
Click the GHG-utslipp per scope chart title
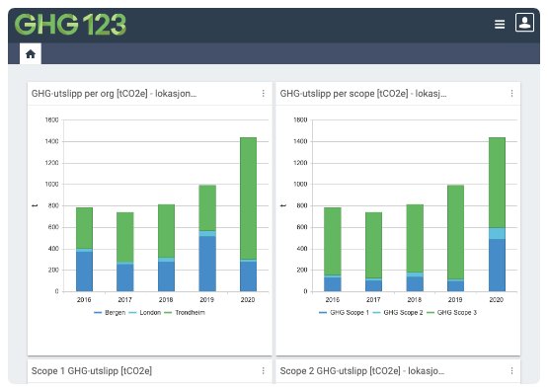(x=363, y=94)
